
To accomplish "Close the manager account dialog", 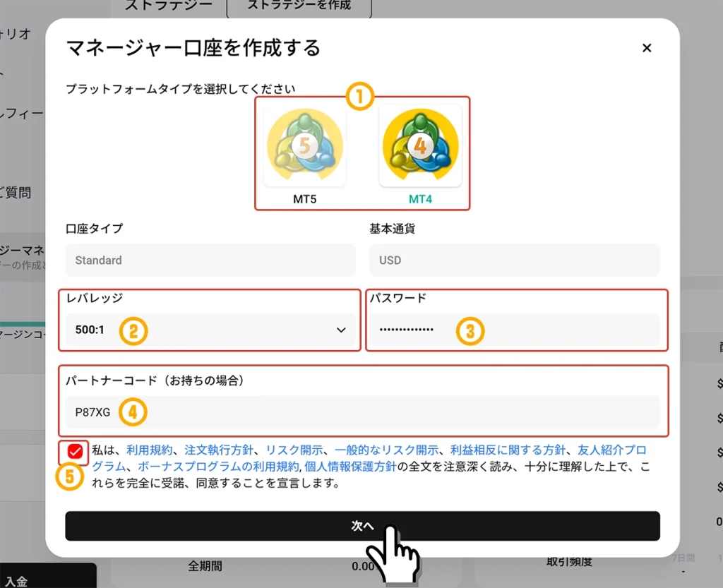I will (647, 48).
